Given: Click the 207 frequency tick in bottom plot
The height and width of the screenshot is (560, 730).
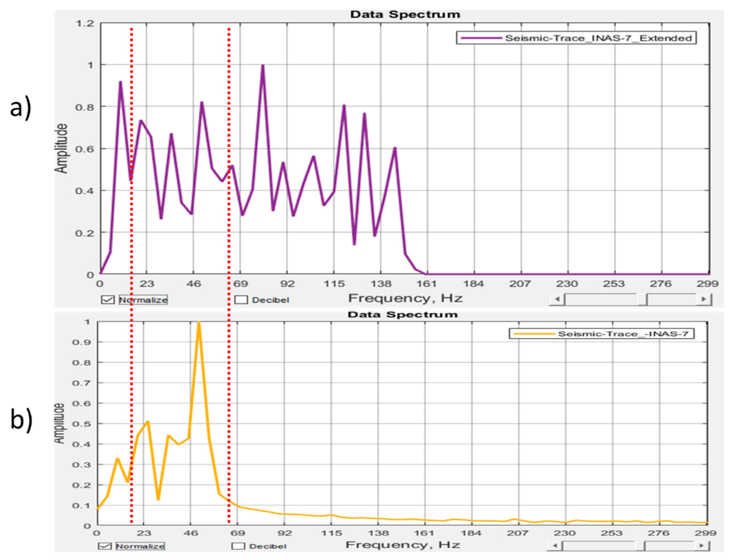Looking at the screenshot, I should 518,533.
